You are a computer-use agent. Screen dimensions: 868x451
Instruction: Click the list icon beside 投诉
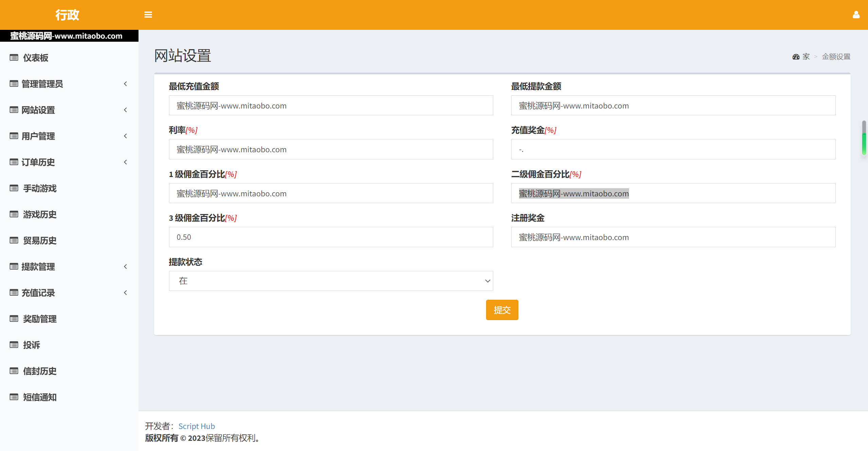pyautogui.click(x=14, y=345)
